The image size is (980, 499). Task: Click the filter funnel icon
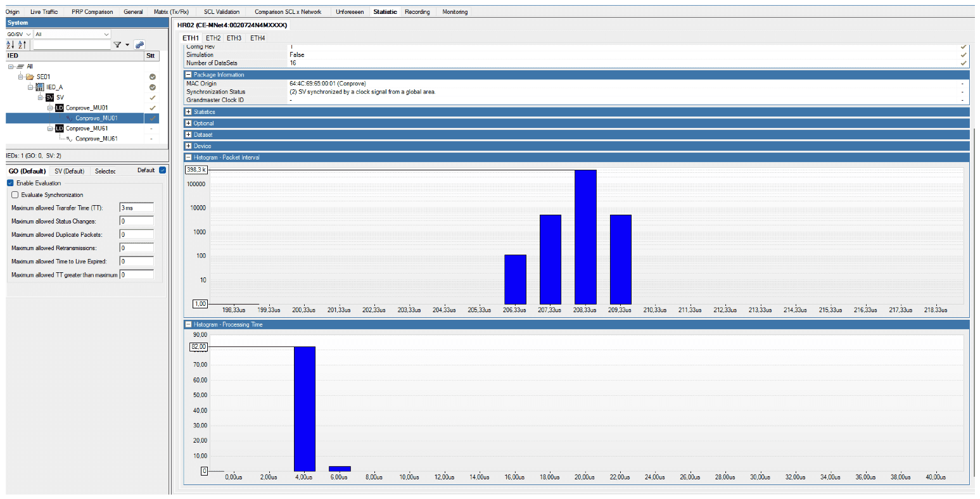click(118, 44)
